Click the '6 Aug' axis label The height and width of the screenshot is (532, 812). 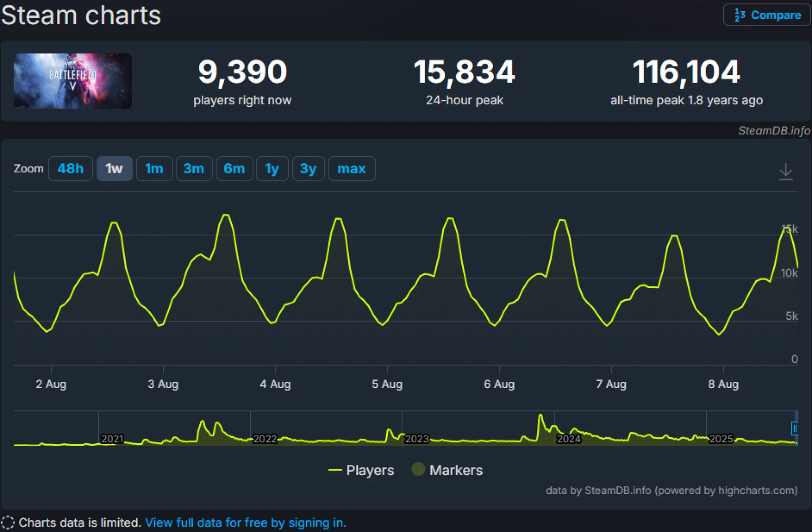point(499,384)
